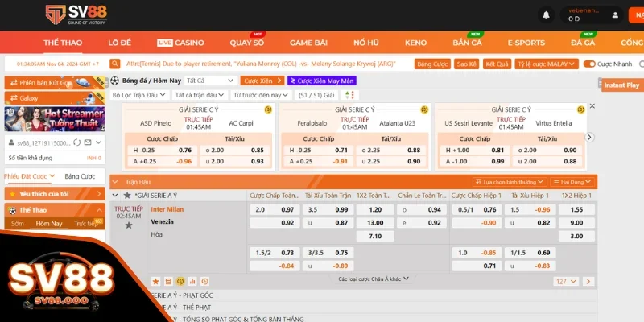Open the Hai Dòng dropdown
The width and height of the screenshot is (644, 322).
pyautogui.click(x=572, y=182)
